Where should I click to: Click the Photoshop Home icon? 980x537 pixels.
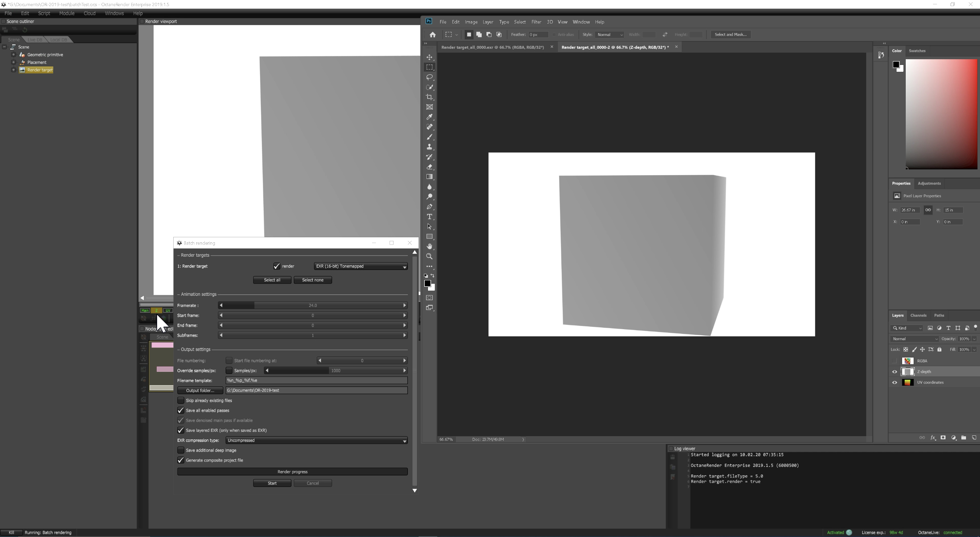click(x=433, y=34)
